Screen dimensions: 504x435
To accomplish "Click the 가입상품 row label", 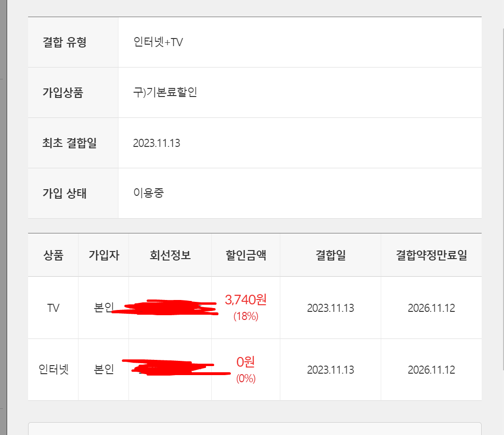I will pos(73,92).
